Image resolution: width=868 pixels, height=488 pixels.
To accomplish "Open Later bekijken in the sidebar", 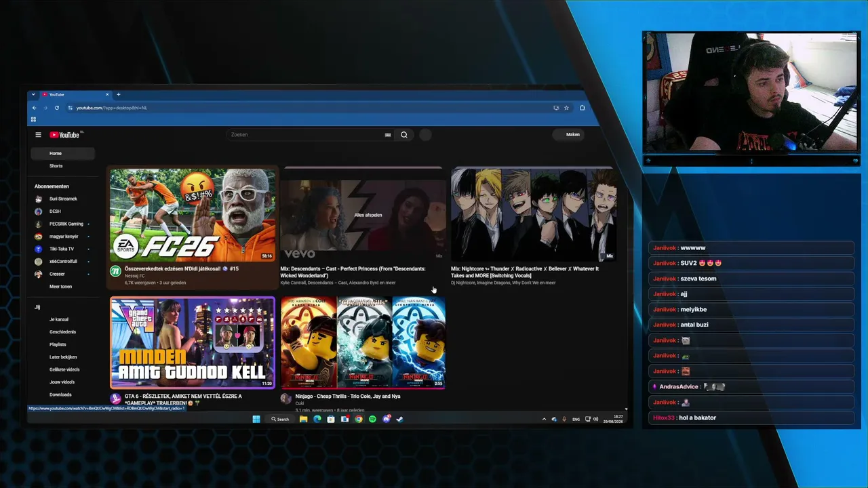I will point(63,357).
